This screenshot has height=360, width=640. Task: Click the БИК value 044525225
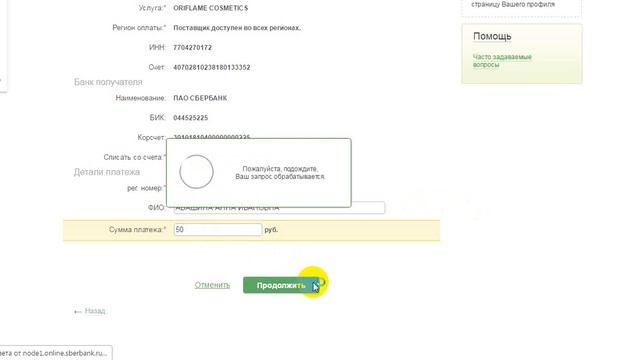pos(191,118)
